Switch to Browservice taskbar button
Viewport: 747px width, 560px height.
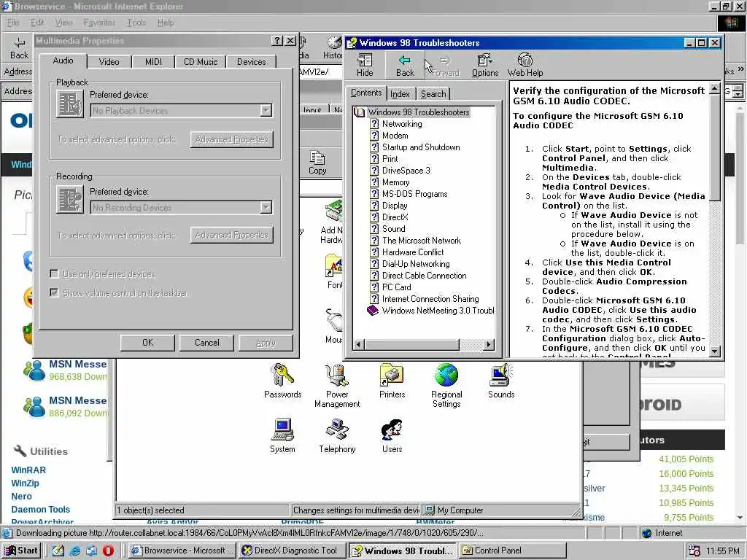183,551
